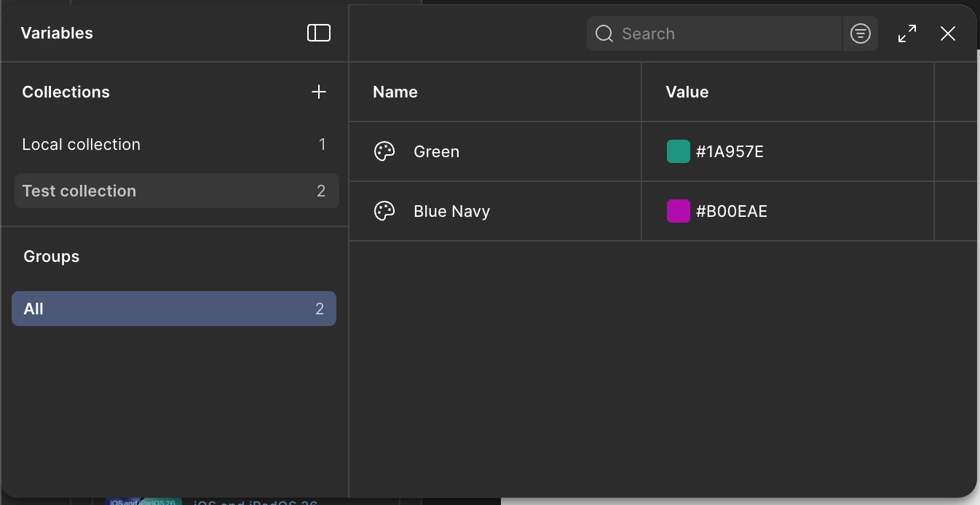
Task: Click the Groups heading
Action: (51, 256)
